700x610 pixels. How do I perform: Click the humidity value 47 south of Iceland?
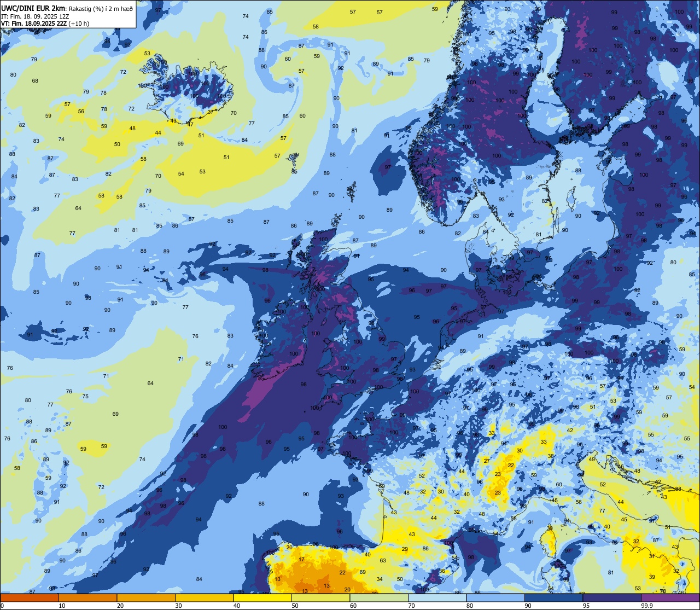[x=190, y=124]
